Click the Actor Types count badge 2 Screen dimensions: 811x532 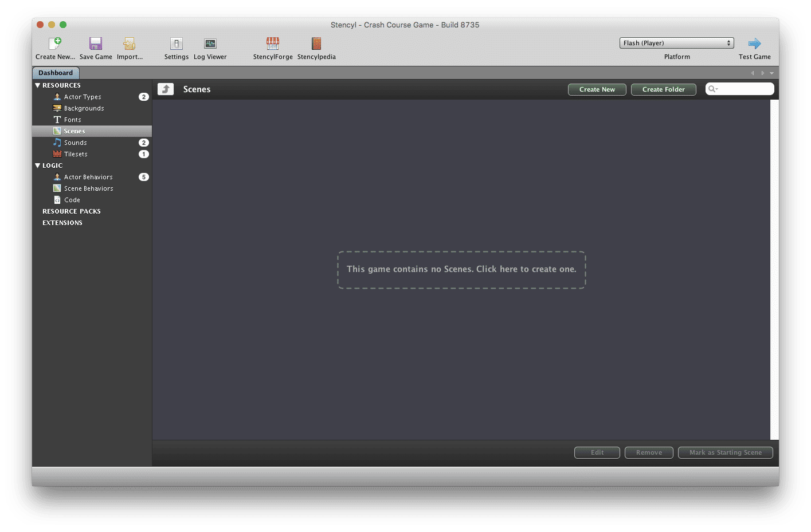click(144, 97)
